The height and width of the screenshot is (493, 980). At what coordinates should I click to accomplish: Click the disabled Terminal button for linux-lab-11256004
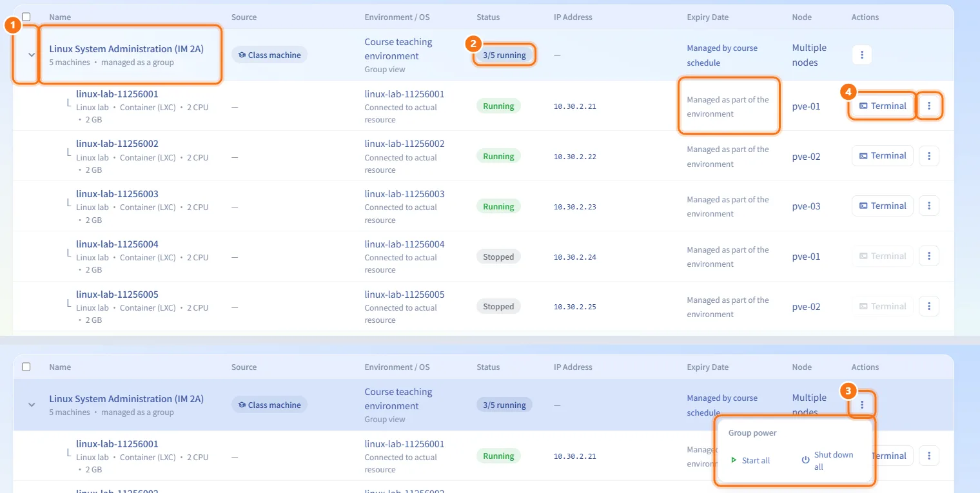click(x=883, y=256)
